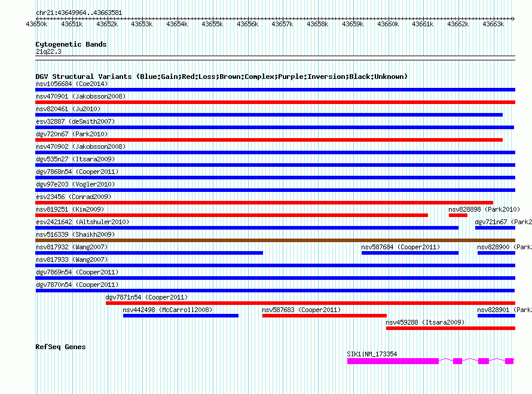Click the nsv459288 (Itsara2009) red bar

click(451, 328)
